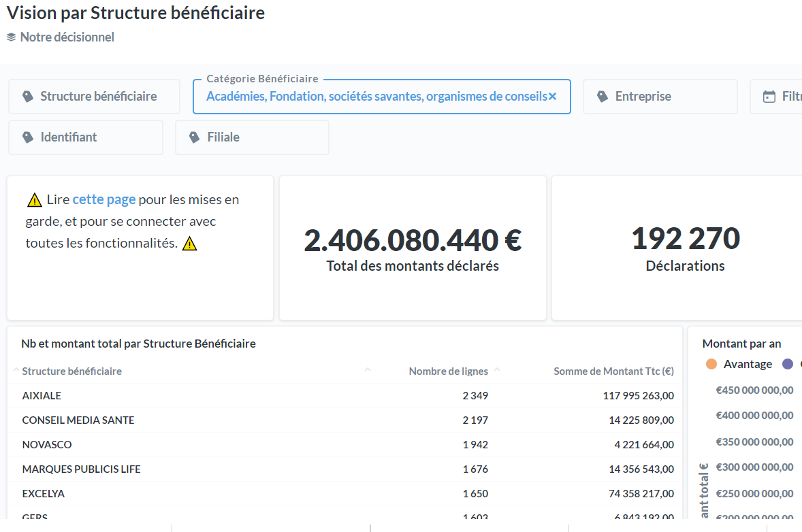Screen dimensions: 802x532
Task: Click the warning icon after 'fonctionnalités.'
Action: coord(190,244)
